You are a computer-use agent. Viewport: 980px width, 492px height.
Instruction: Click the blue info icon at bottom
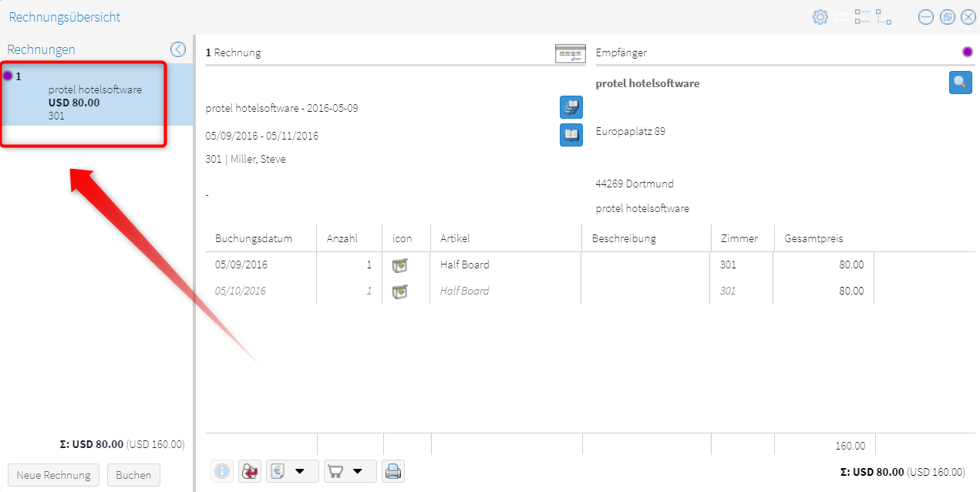tap(222, 471)
